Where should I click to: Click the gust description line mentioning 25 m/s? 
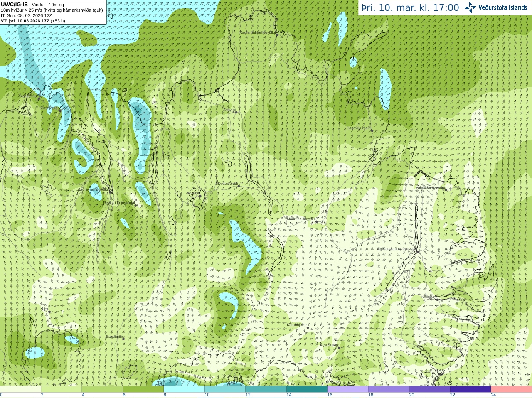point(52,10)
